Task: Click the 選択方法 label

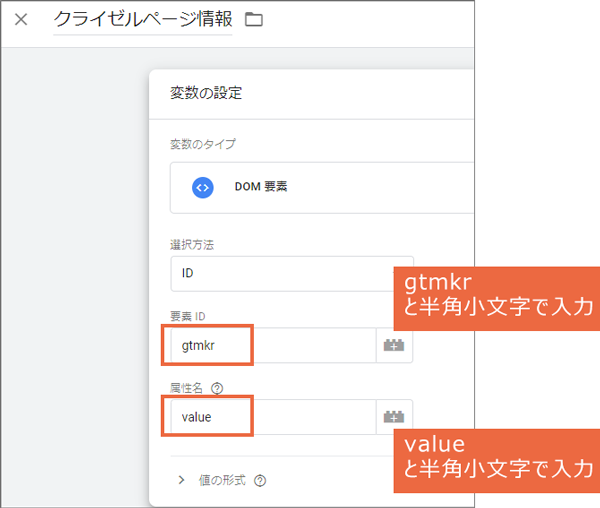Action: [192, 244]
